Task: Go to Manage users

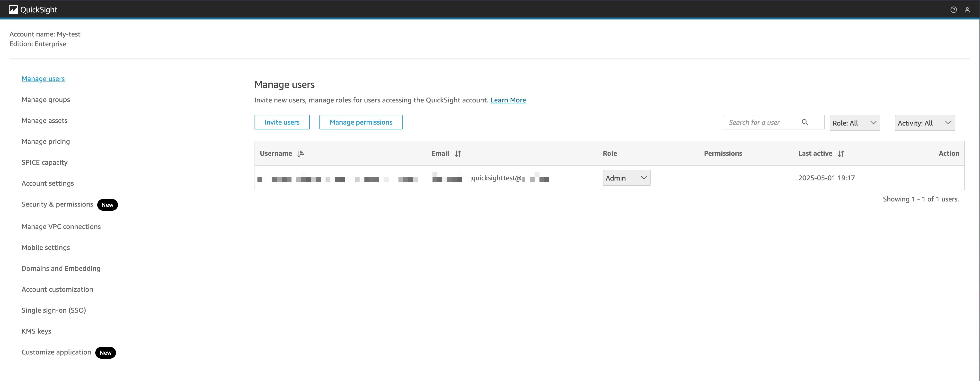Action: (43, 78)
